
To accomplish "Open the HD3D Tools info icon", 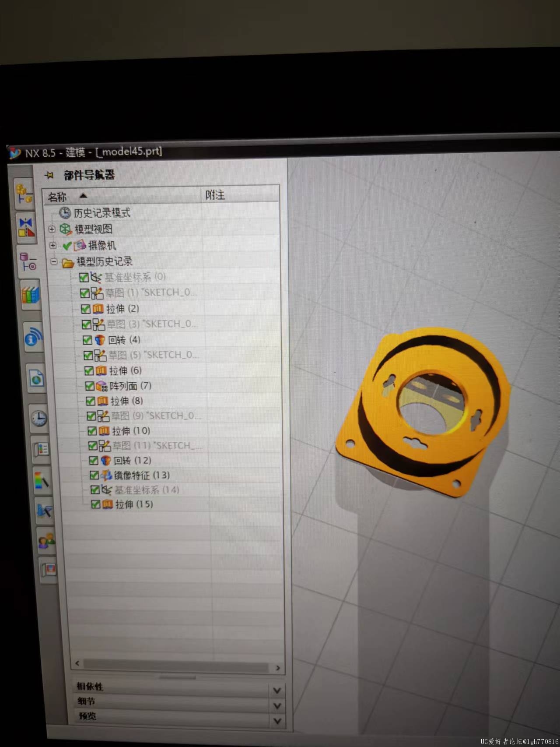I will pyautogui.click(x=33, y=336).
